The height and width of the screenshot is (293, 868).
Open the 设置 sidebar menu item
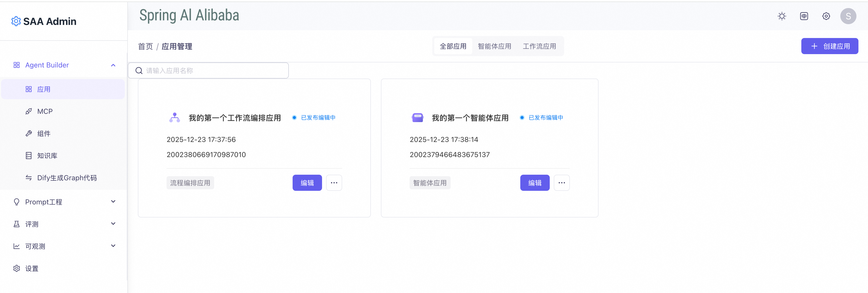pos(31,268)
